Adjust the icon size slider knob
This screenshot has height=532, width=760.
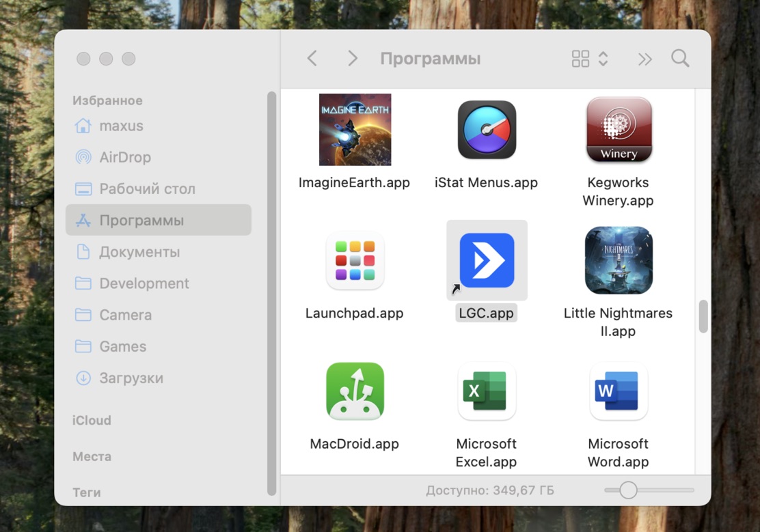628,490
